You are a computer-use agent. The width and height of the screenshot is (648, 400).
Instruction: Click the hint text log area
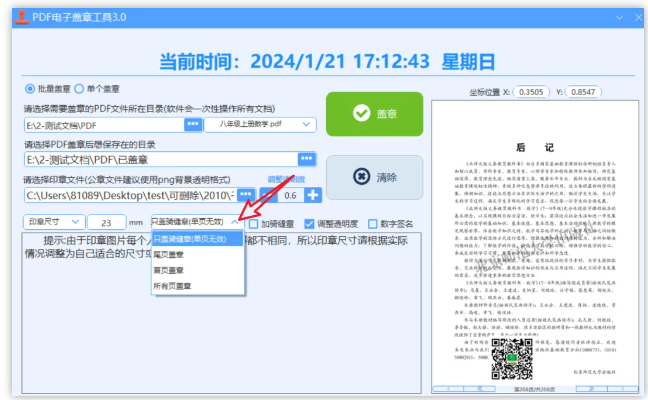pos(222,313)
